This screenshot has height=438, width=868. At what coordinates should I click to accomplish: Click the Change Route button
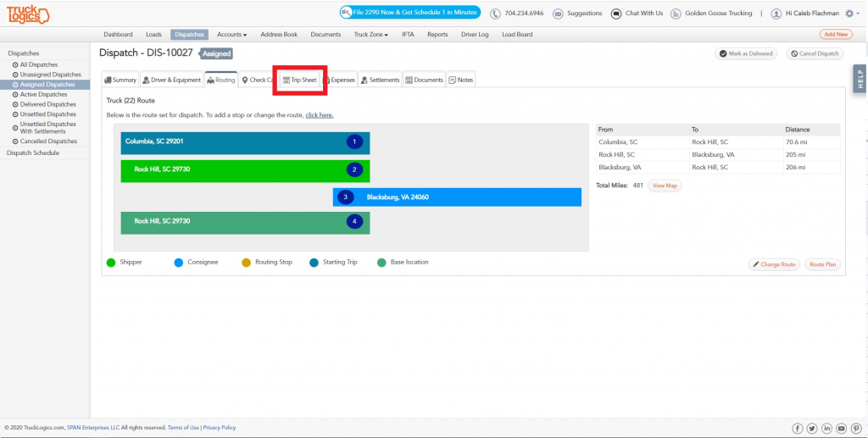click(x=774, y=264)
